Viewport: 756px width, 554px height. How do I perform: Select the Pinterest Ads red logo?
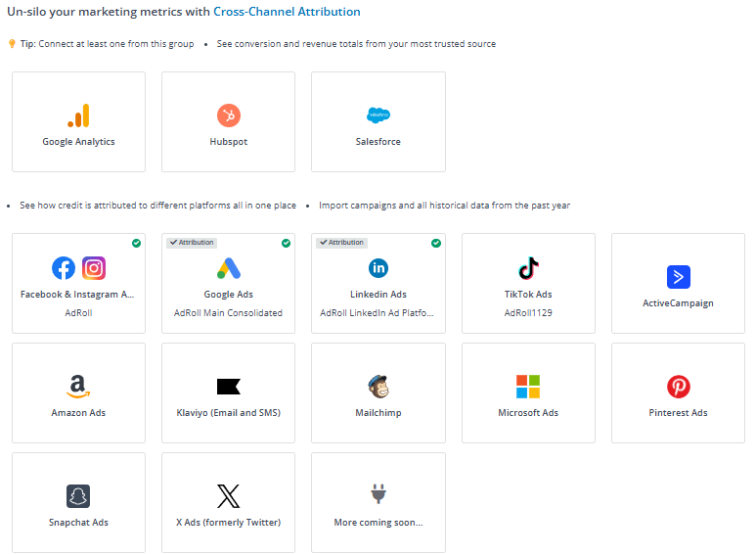678,387
